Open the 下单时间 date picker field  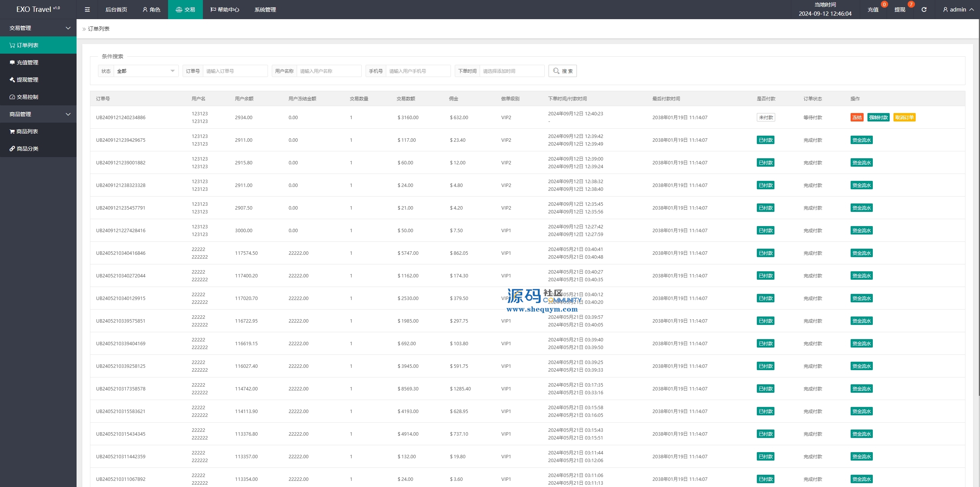point(512,71)
